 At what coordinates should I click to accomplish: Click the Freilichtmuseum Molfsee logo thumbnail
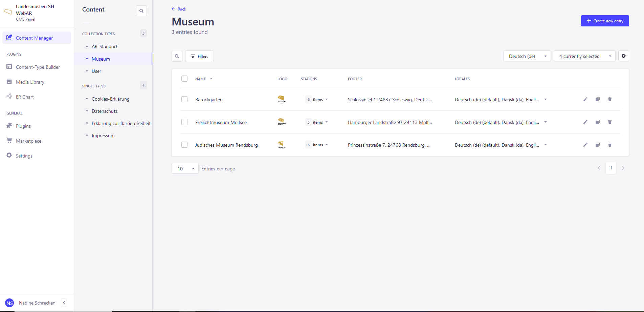[x=282, y=122]
